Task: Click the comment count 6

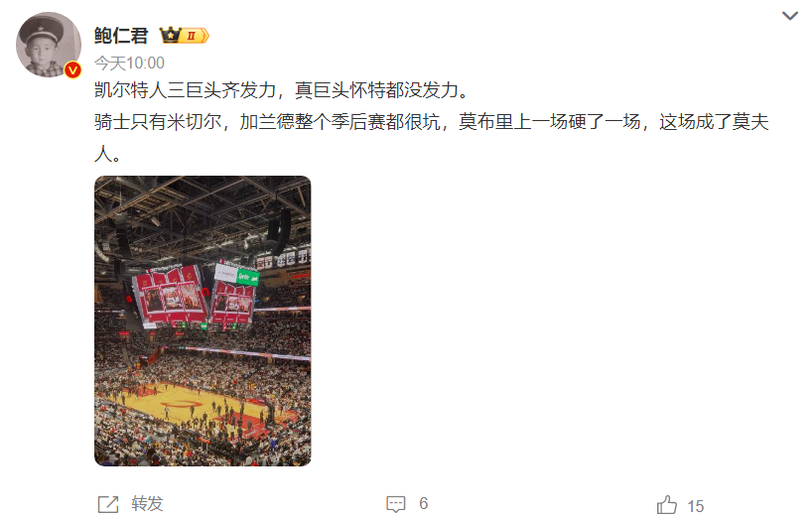Action: click(424, 503)
